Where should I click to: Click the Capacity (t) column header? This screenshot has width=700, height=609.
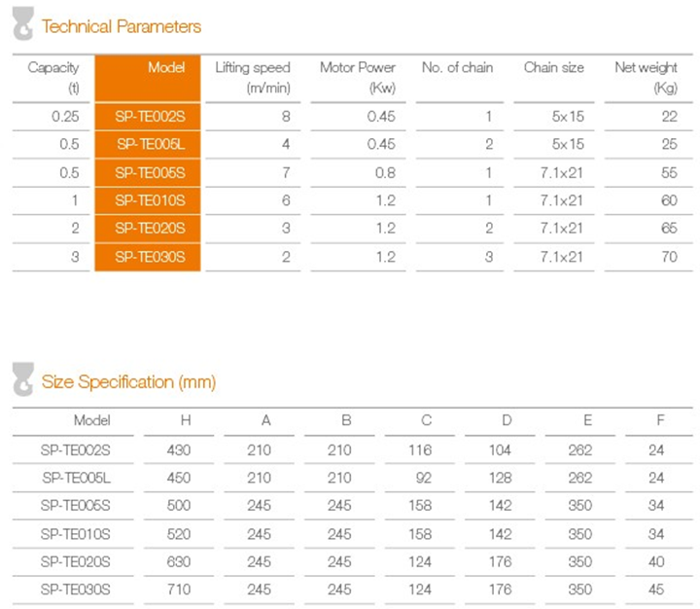(53, 78)
